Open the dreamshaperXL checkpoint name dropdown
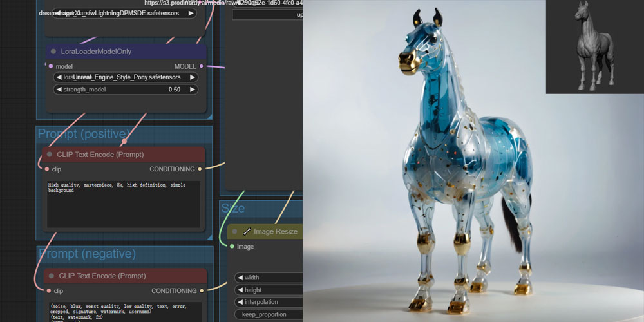 tap(125, 13)
